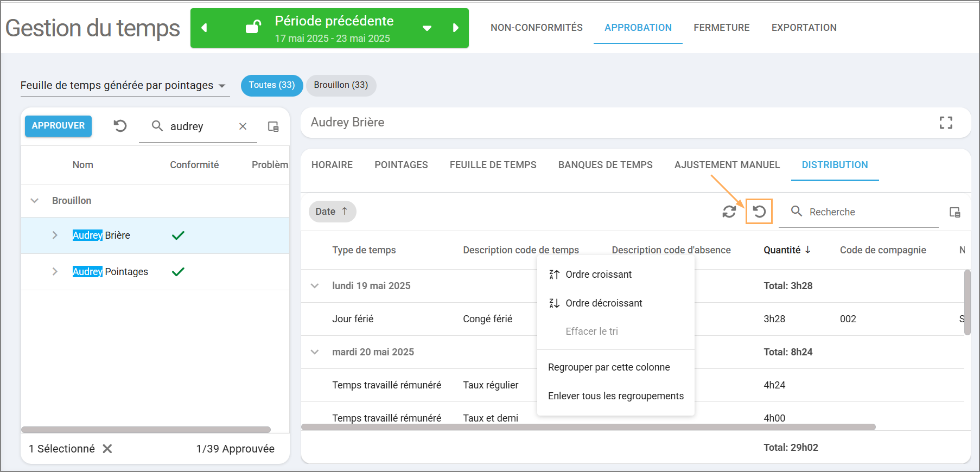Click the highlighted reset layout icon
The width and height of the screenshot is (980, 472).
pyautogui.click(x=759, y=212)
